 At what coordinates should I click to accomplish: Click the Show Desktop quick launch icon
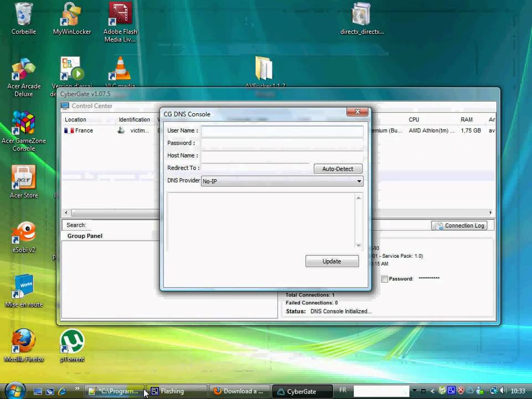coord(38,391)
